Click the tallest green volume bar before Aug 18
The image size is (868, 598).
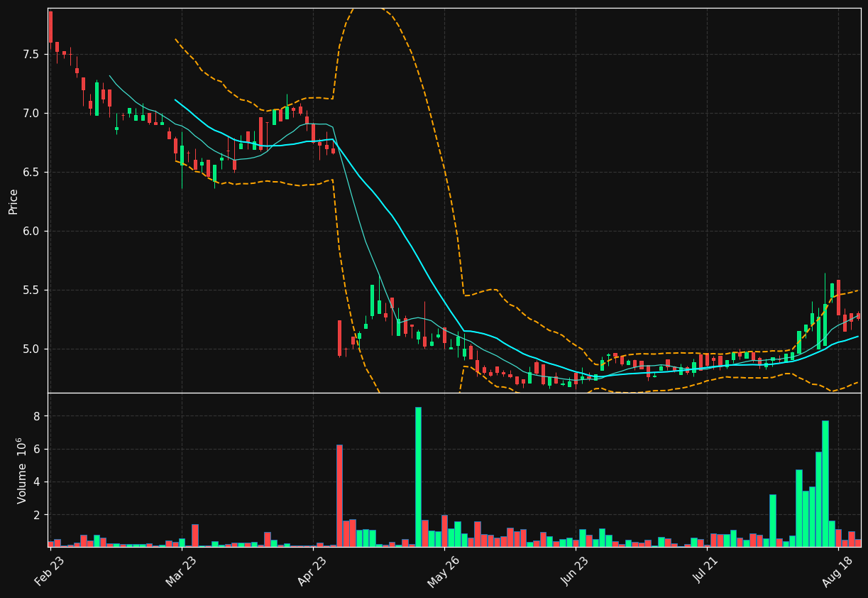(825, 484)
